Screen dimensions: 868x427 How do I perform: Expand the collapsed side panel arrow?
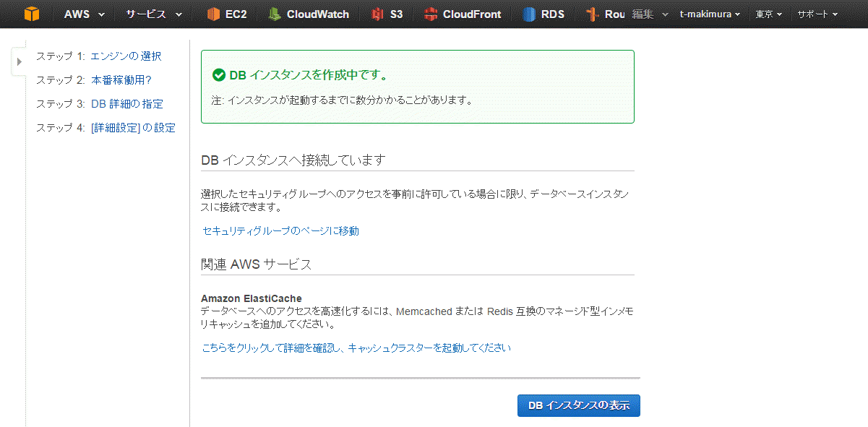click(x=20, y=61)
